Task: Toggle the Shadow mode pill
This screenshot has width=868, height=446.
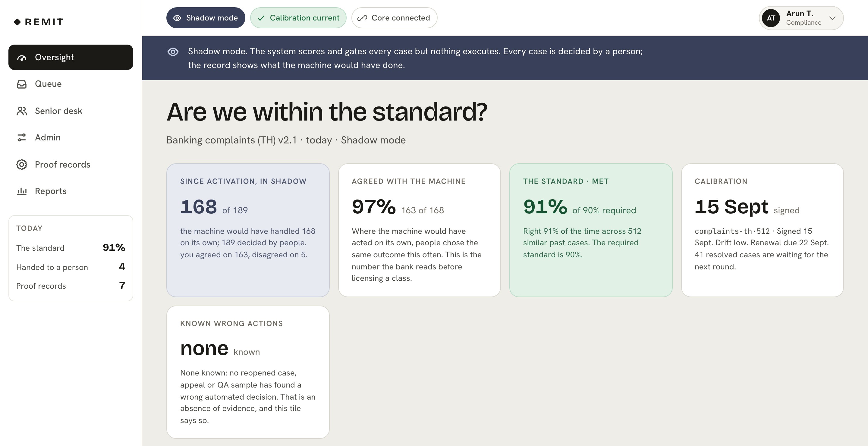Action: click(x=206, y=18)
